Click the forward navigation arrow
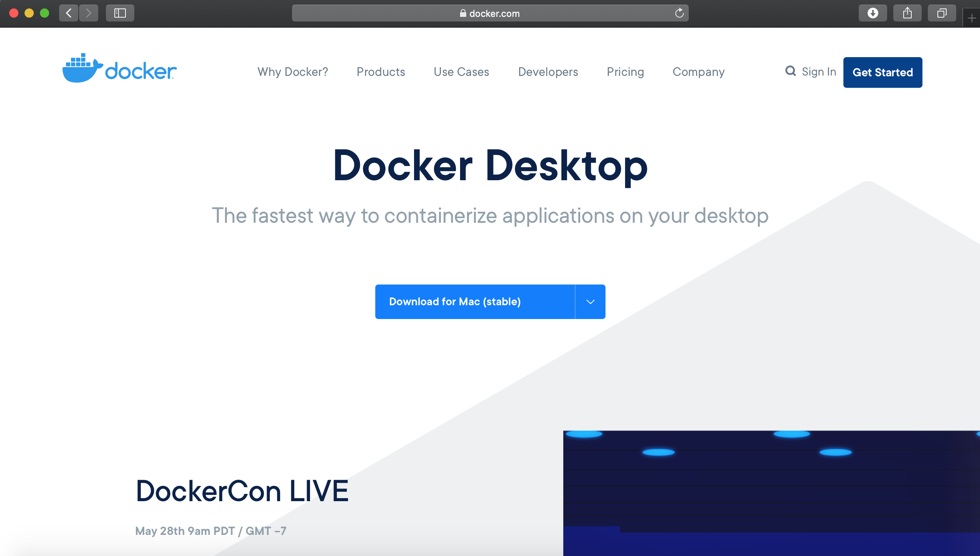 point(89,13)
